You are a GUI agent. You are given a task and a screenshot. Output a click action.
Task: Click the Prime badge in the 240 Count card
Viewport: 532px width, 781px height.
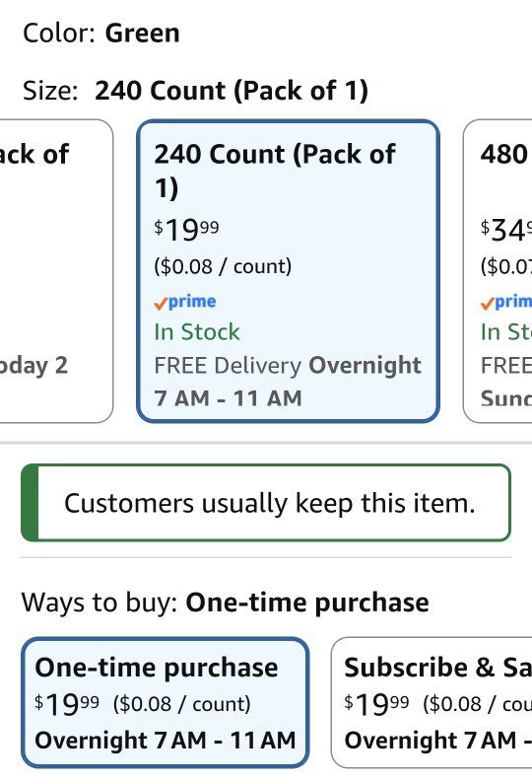(x=184, y=302)
